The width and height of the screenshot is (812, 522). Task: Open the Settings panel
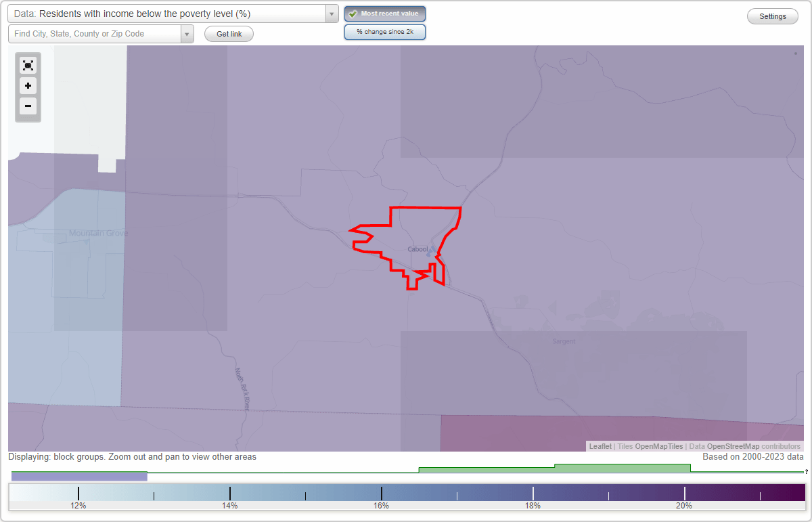(772, 16)
